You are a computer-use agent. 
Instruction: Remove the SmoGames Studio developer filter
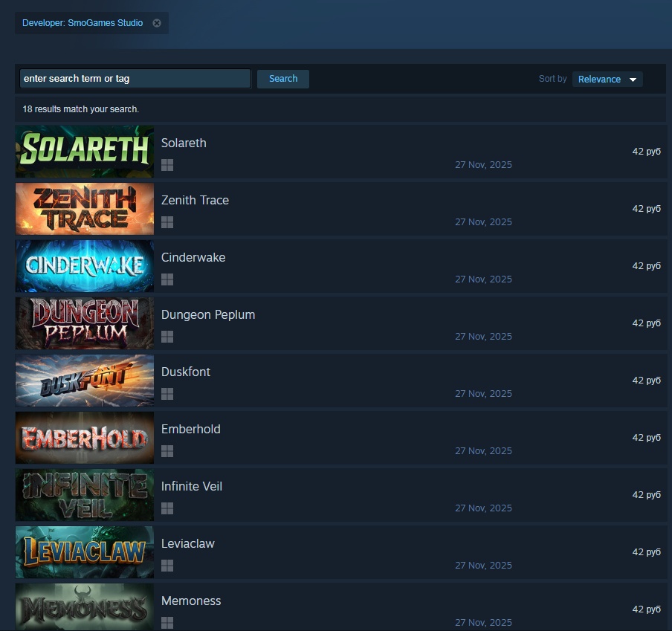[157, 23]
